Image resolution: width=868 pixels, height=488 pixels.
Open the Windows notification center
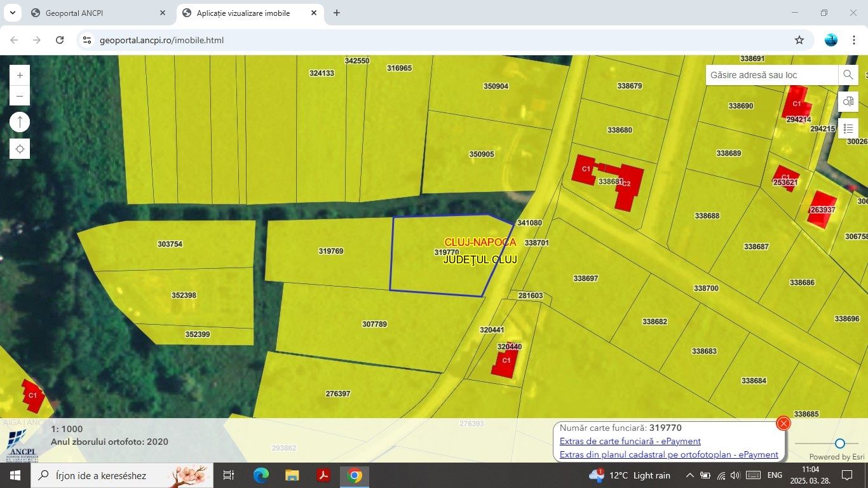pos(846,475)
